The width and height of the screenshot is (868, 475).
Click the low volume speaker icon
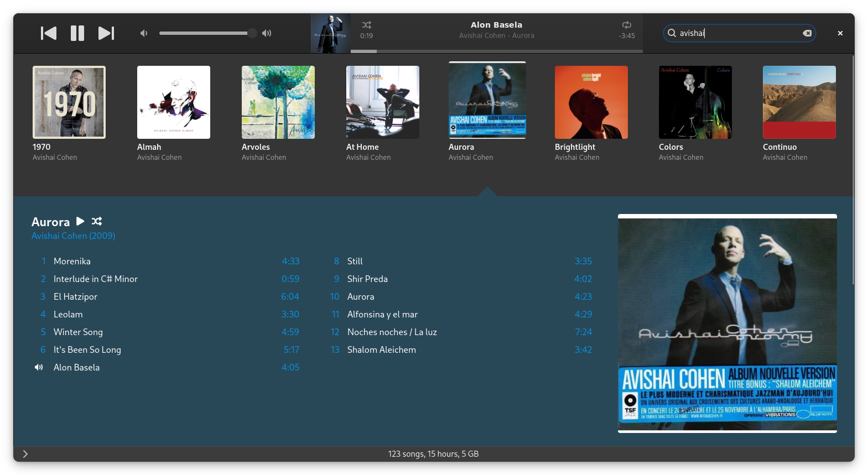coord(144,33)
